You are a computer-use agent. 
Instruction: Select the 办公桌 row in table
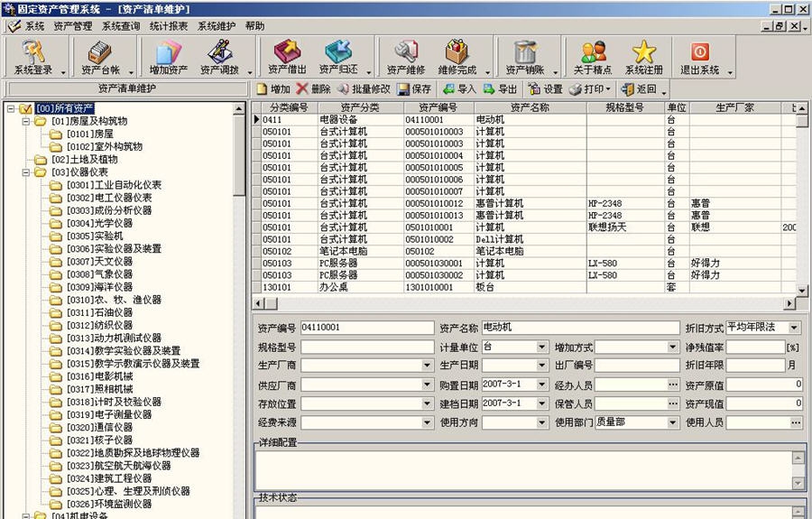point(523,287)
